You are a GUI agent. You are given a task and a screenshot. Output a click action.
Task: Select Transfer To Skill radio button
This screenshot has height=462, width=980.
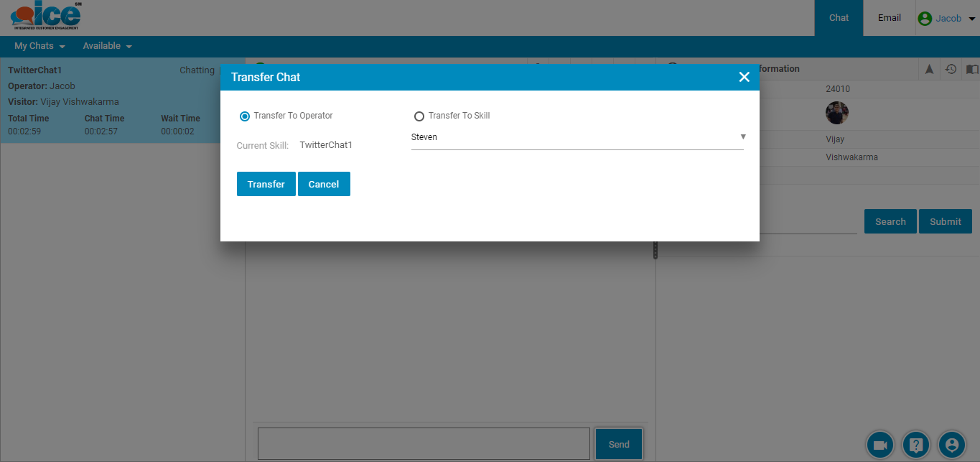coord(419,116)
